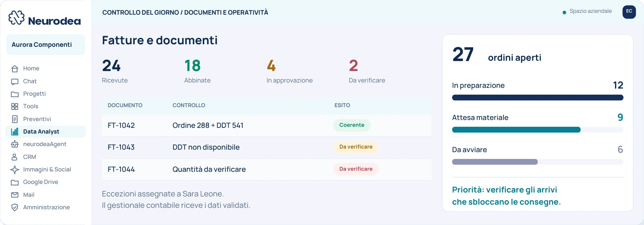Click the Immagini & Social sparkle icon

(x=15, y=170)
